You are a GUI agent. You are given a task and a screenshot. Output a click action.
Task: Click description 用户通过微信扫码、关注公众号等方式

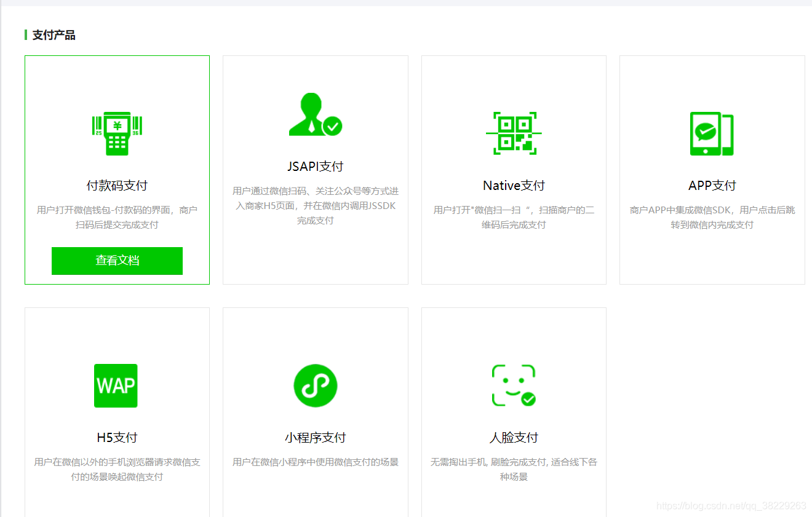click(x=316, y=206)
